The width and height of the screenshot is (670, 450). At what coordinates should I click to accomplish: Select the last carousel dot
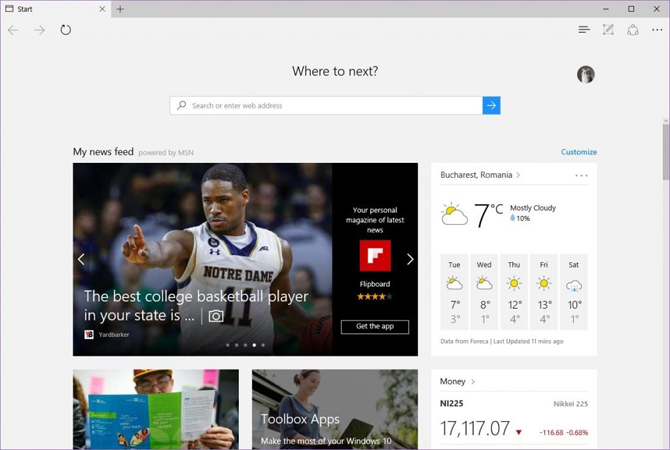(x=263, y=345)
